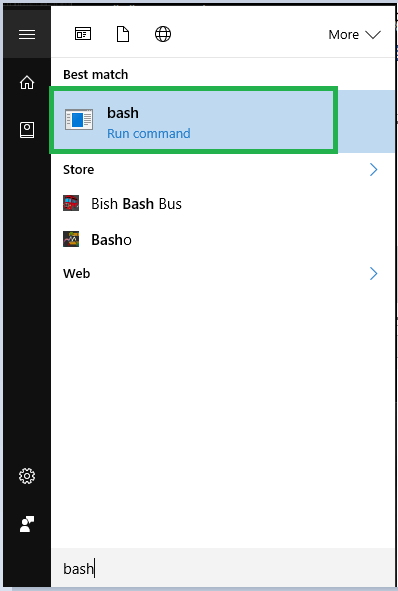The height and width of the screenshot is (591, 398).
Task: Filter results by Apps icon
Action: pyautogui.click(x=83, y=34)
